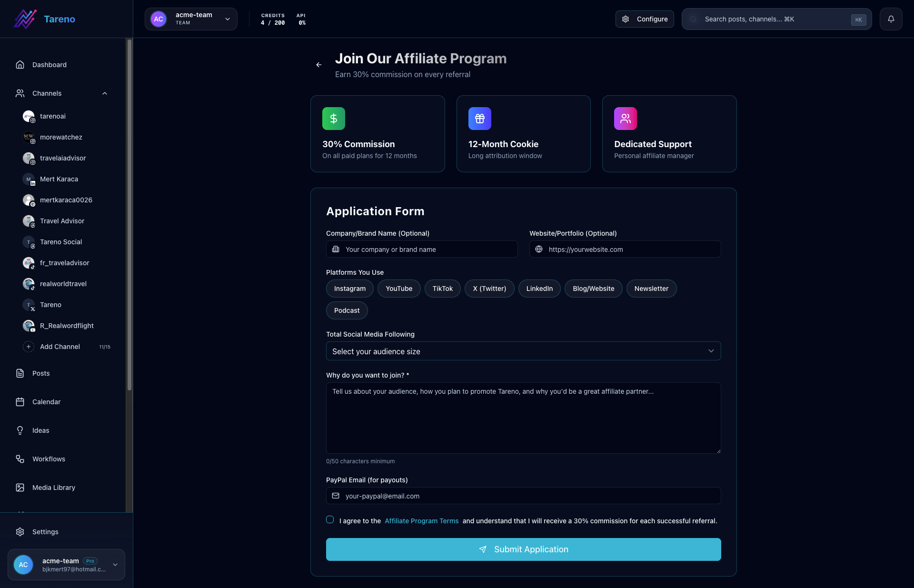The height and width of the screenshot is (588, 914).
Task: Open the Ideas panel
Action: tap(40, 430)
